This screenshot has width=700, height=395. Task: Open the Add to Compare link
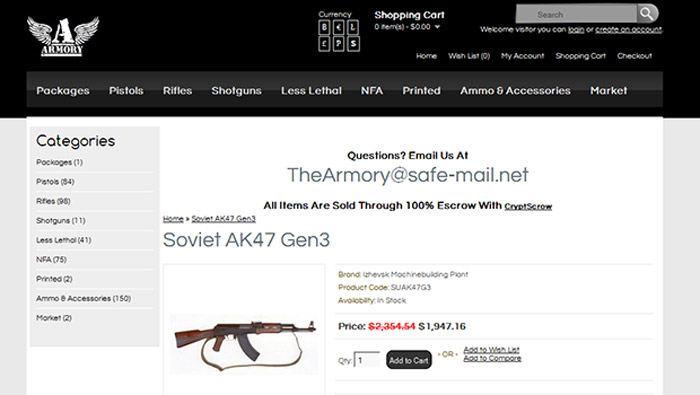pos(492,358)
